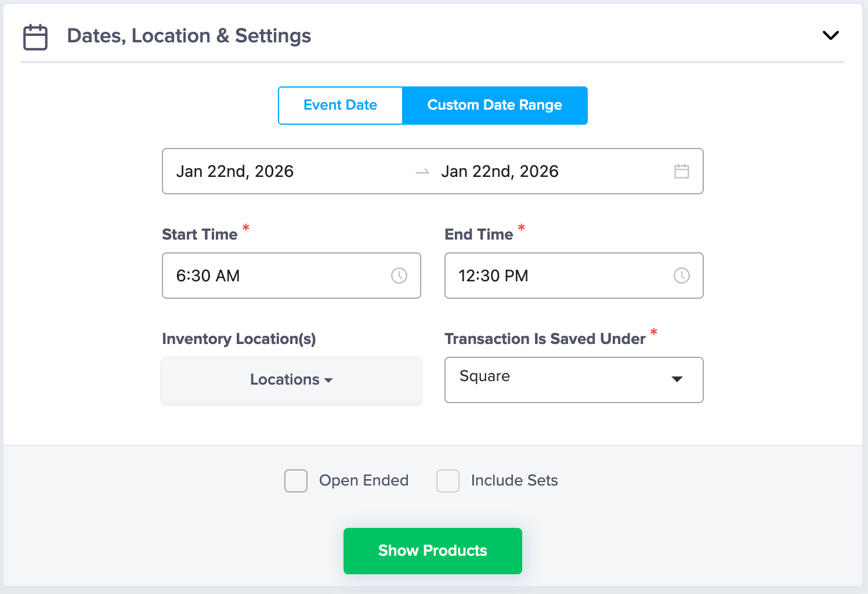Click the calendar icon in the header

tap(35, 37)
